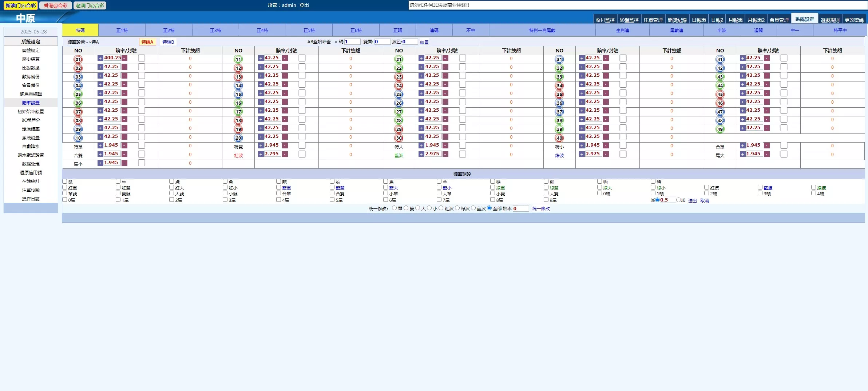This screenshot has height=391, width=868.
Task: Click the plus icon for number 49
Action: pyautogui.click(x=742, y=128)
